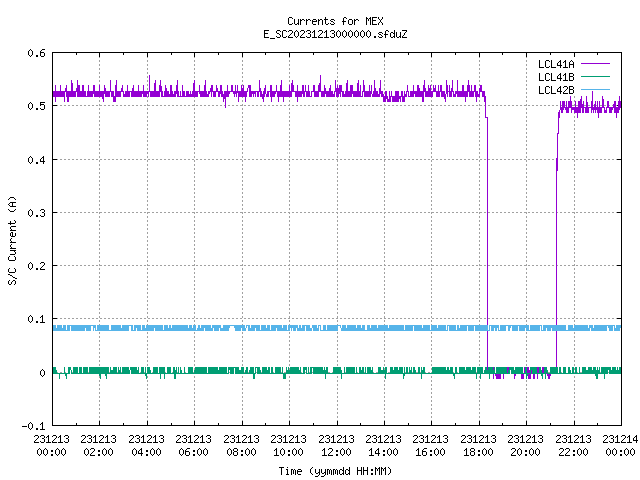Click the 231213 14:00 time tick label

click(x=383, y=446)
